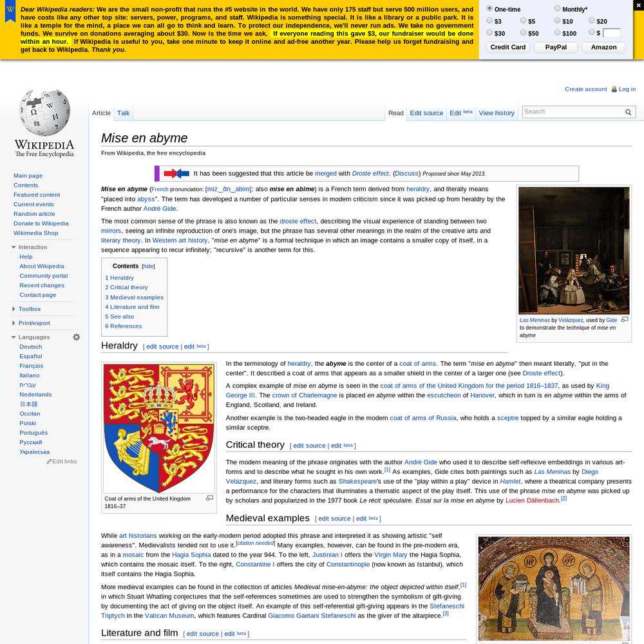Viewport: 644px width, 644px height.
Task: Donate with PayPal button
Action: click(556, 47)
